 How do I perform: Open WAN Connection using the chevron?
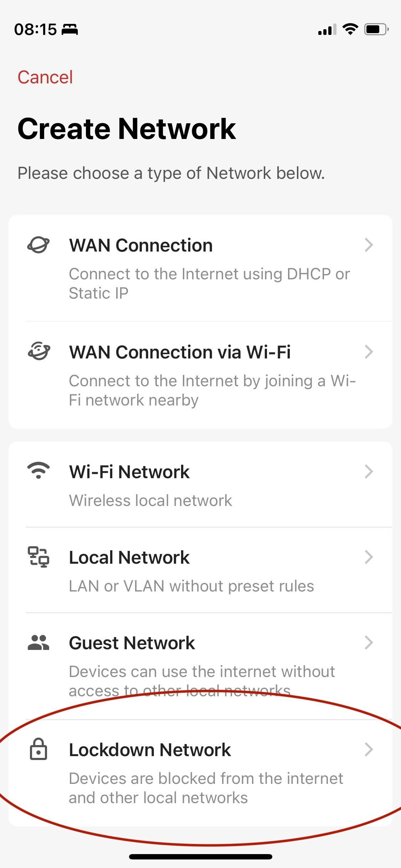[369, 245]
